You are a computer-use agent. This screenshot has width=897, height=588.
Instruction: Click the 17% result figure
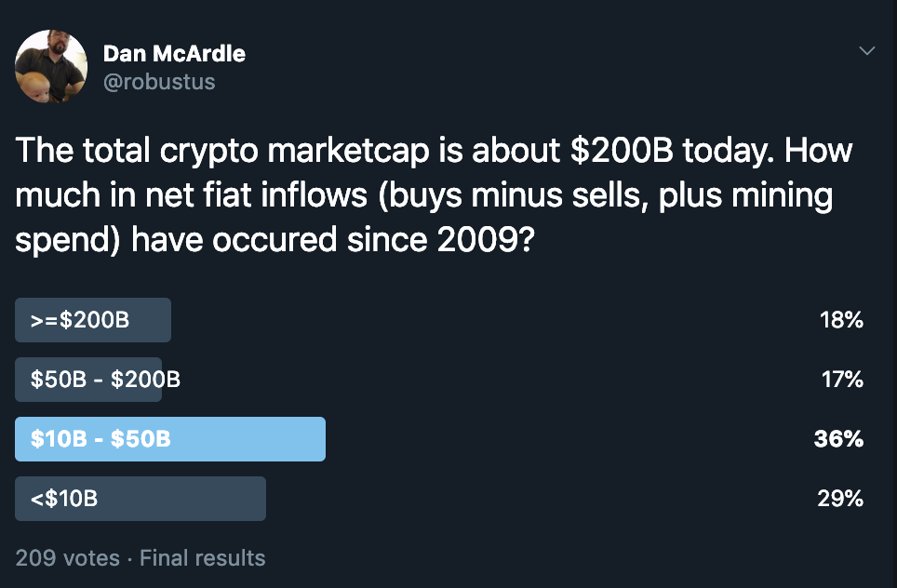pos(842,380)
